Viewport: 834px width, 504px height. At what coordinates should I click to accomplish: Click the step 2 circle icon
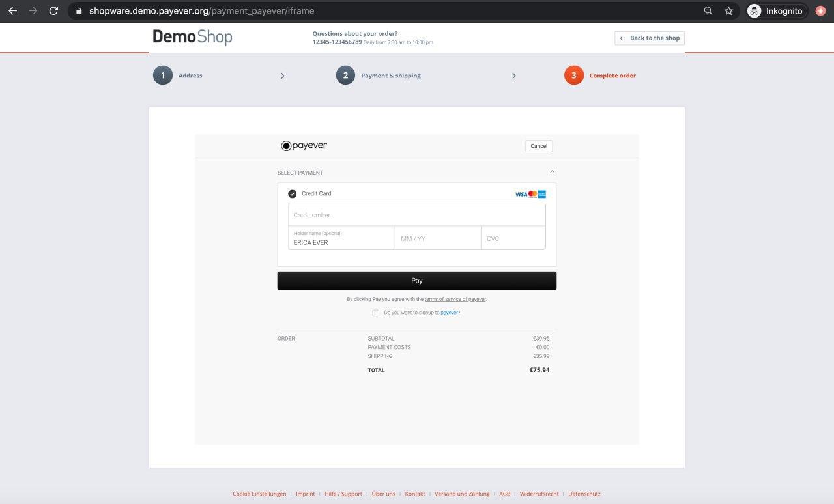pyautogui.click(x=346, y=76)
